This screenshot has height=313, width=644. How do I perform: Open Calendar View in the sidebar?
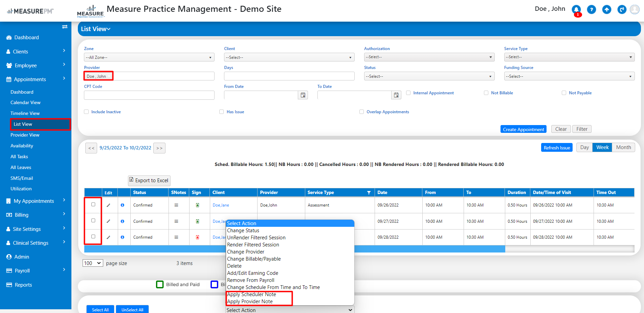[x=25, y=103]
